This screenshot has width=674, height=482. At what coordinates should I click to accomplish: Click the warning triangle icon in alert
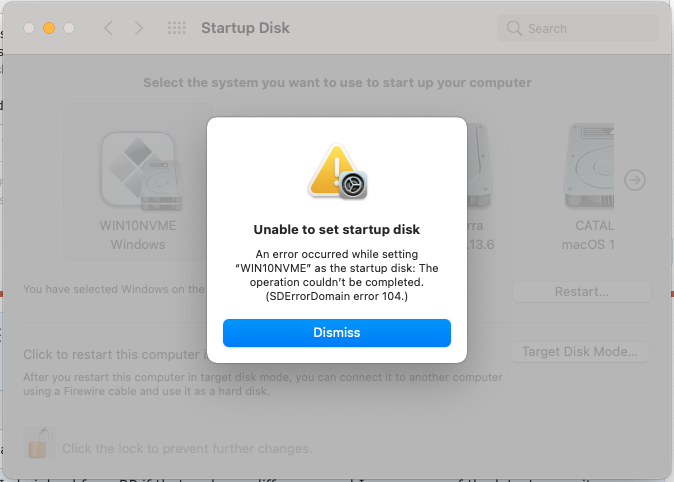(x=332, y=170)
